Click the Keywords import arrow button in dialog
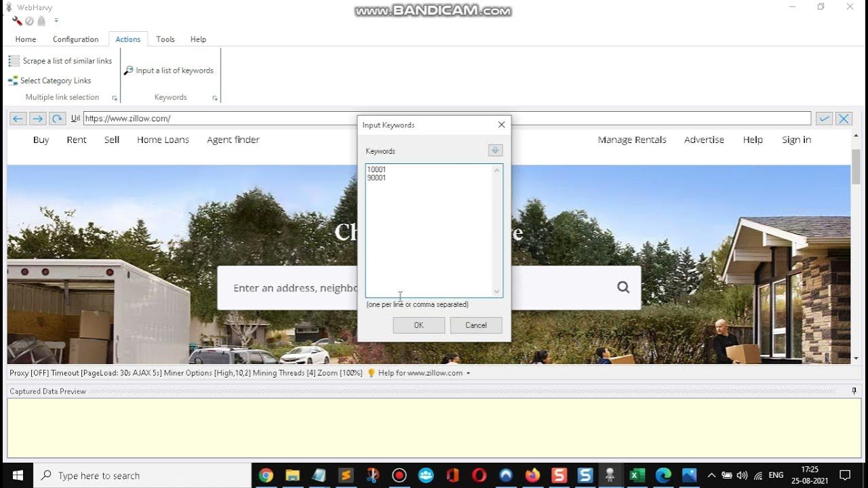The height and width of the screenshot is (488, 868). [x=495, y=150]
